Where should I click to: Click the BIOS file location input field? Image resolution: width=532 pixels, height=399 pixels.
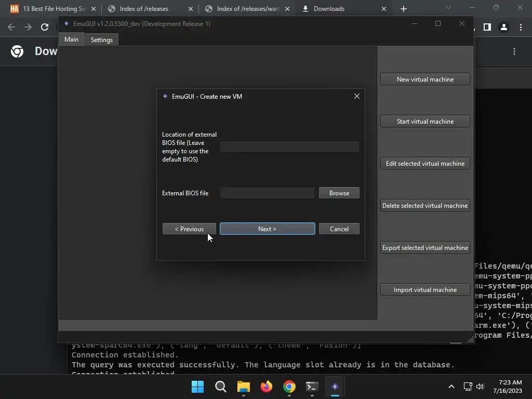290,147
